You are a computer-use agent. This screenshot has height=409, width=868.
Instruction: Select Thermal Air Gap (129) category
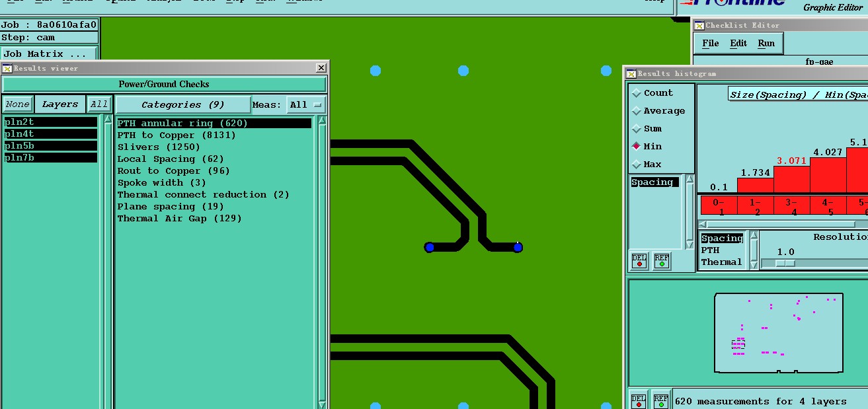tap(214, 218)
